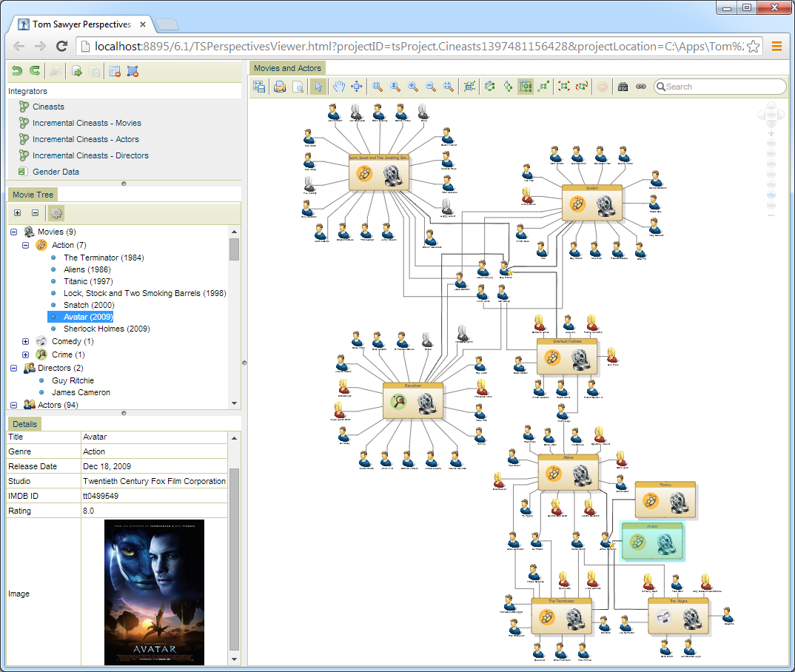Click the table with red minus icon

[x=115, y=72]
